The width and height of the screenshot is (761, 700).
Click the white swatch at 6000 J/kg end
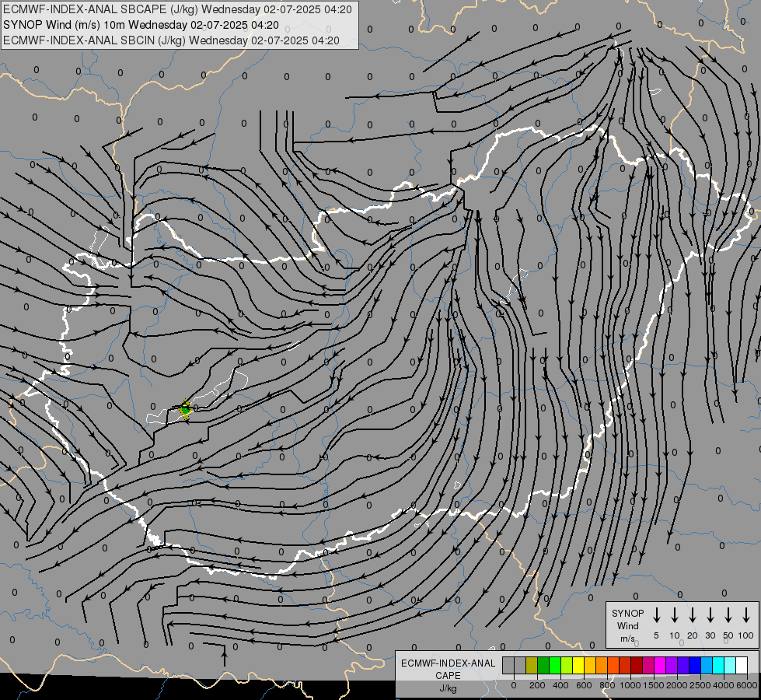[x=741, y=666]
